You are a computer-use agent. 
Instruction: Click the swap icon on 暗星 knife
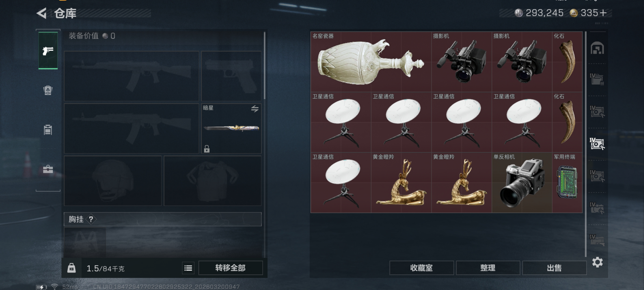[x=255, y=109]
